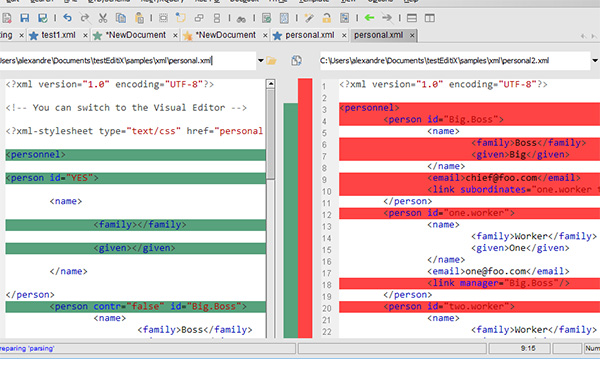Click the 9:15 cursor position in status bar
The image size is (600, 365).
point(528,348)
